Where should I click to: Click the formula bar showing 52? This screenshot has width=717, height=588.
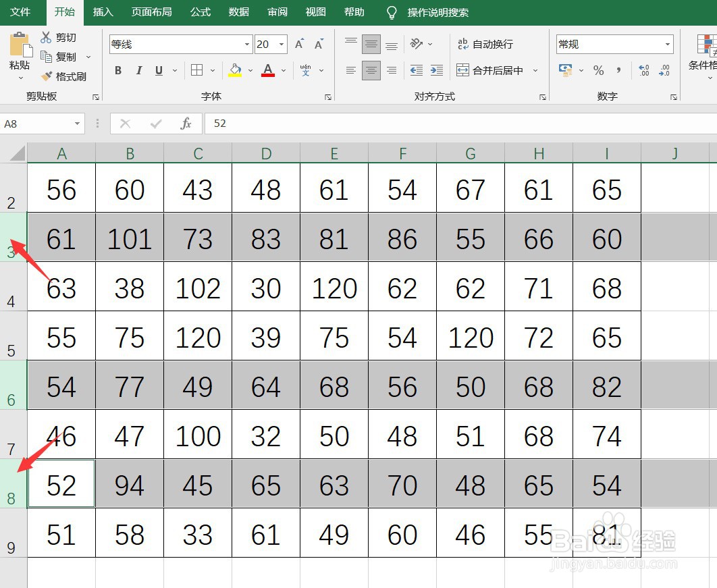tap(461, 124)
